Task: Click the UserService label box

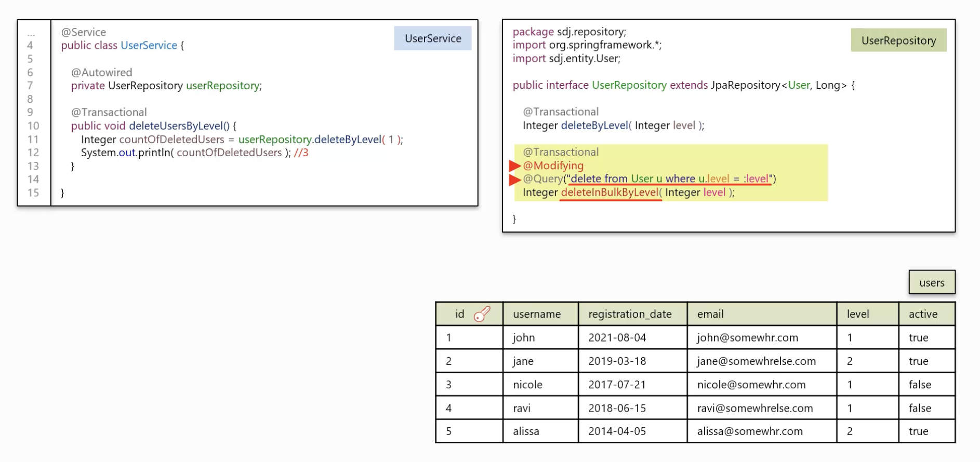Action: click(433, 38)
